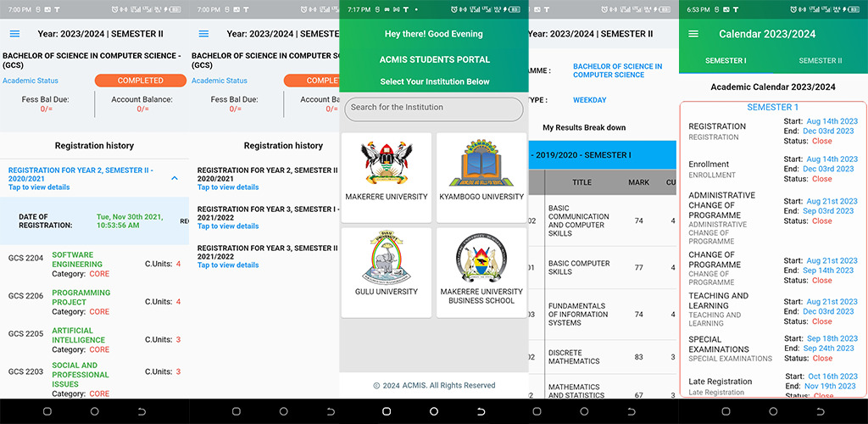Tap BASIC COMPUTER SKILLS result title
This screenshot has height=424, width=868.
point(579,267)
